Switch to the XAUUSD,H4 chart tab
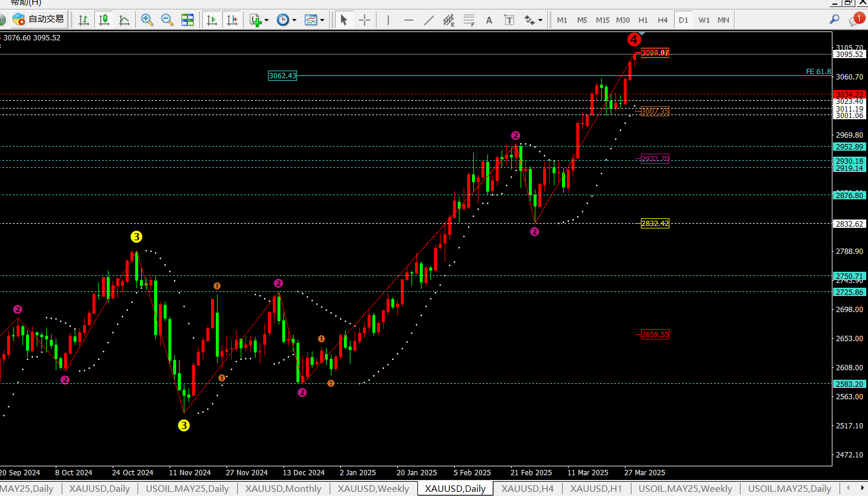The height and width of the screenshot is (496, 868). (527, 488)
